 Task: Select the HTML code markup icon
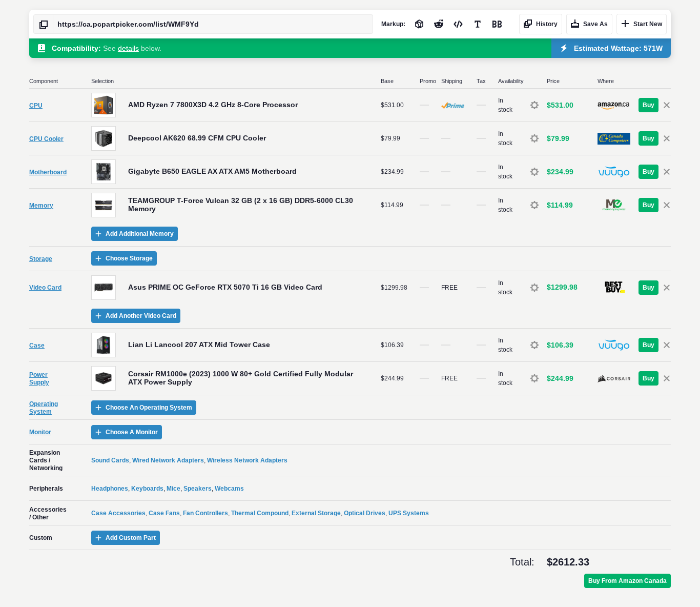point(458,24)
